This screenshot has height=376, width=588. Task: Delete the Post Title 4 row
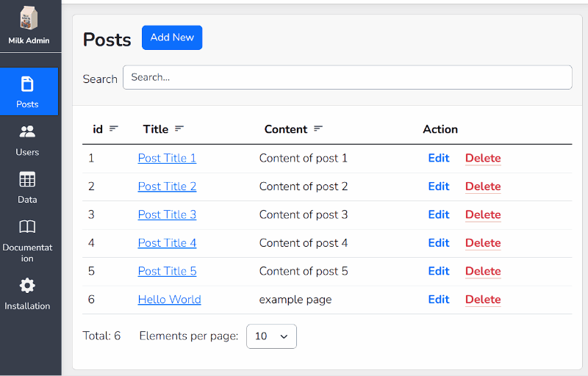pyautogui.click(x=483, y=243)
